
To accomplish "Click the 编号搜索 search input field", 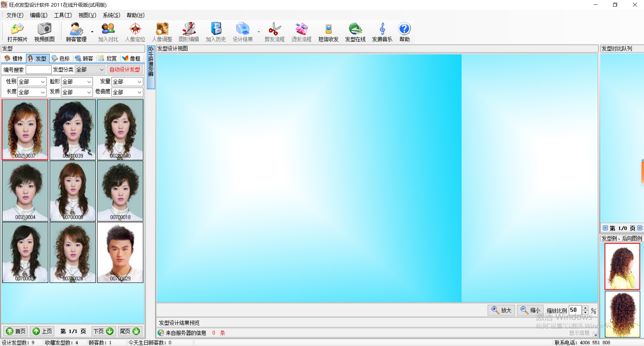I will point(38,70).
